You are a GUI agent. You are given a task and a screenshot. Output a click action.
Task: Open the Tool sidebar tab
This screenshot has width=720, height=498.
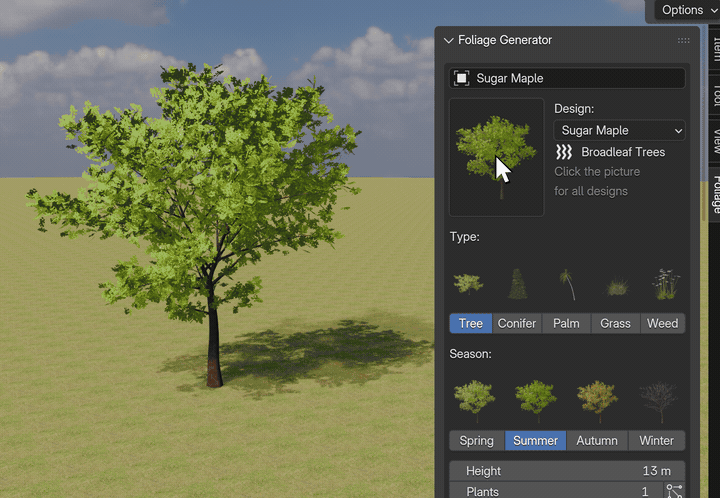715,95
